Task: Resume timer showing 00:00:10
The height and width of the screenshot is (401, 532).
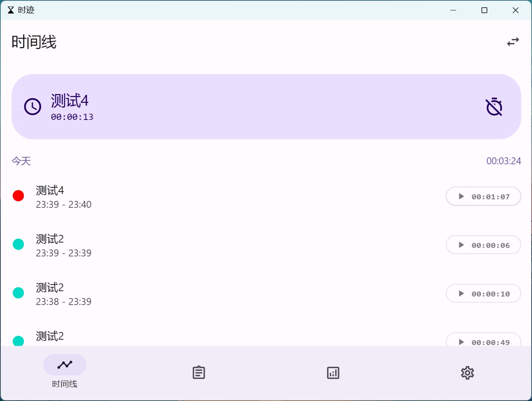Action: (483, 293)
